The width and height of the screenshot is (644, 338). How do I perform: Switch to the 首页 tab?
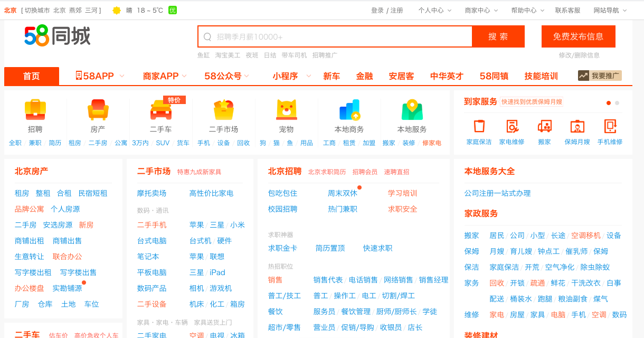pos(31,76)
